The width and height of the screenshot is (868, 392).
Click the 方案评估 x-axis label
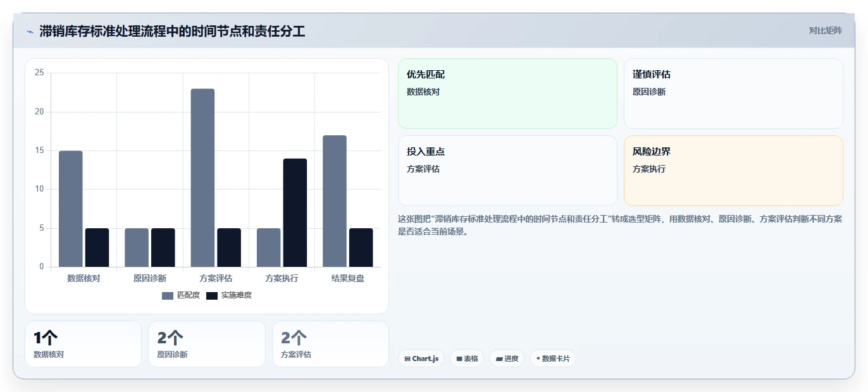(216, 278)
